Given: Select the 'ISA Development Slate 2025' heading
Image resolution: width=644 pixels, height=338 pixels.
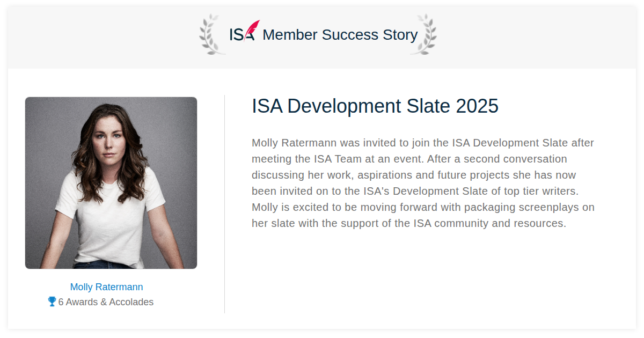Looking at the screenshot, I should click(375, 106).
